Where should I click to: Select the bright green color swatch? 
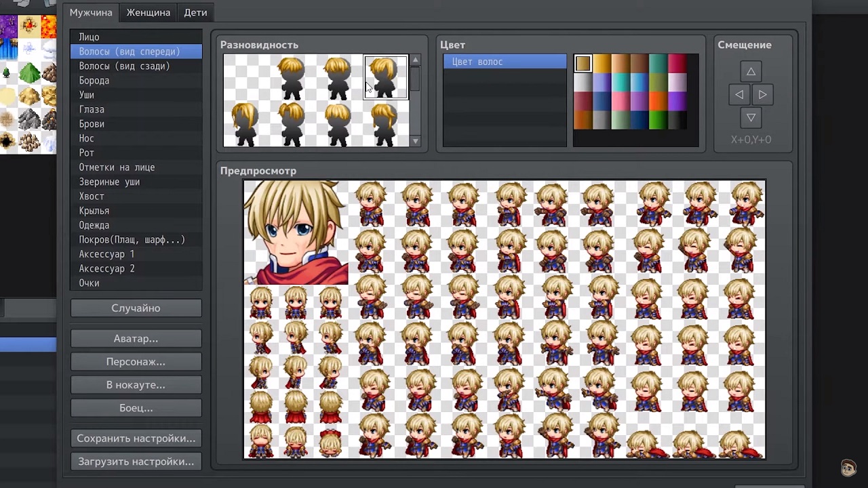(x=658, y=121)
